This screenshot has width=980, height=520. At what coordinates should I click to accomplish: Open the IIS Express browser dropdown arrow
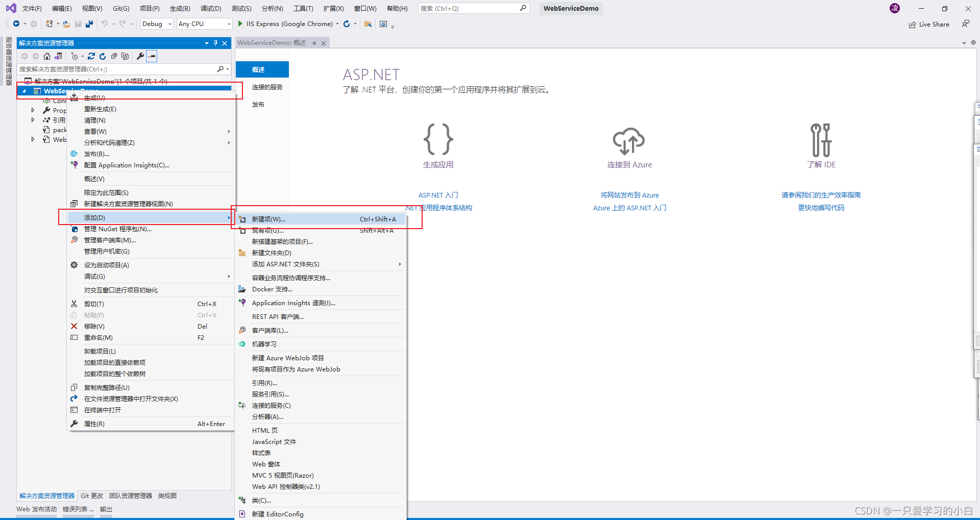point(337,24)
